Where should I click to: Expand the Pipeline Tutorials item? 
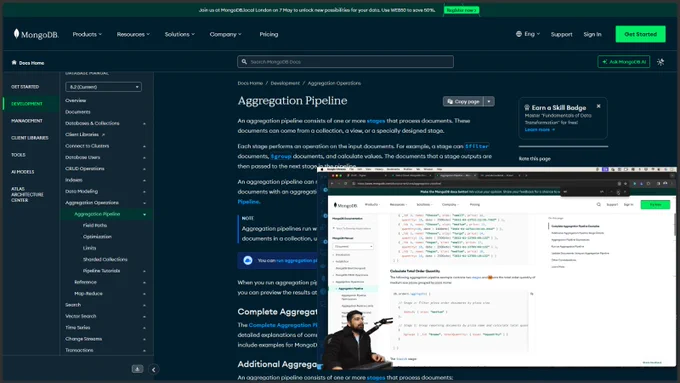[144, 271]
